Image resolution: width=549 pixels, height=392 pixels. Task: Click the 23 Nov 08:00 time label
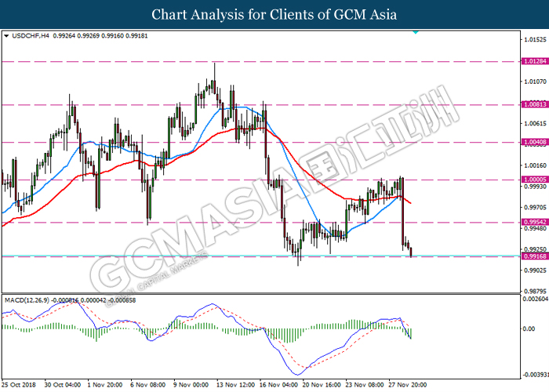365,385
